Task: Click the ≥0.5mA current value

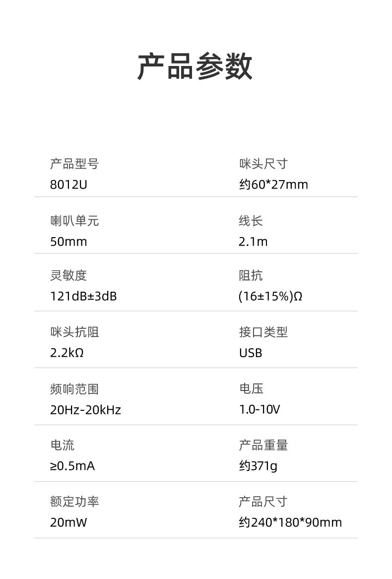Action: pos(72,466)
